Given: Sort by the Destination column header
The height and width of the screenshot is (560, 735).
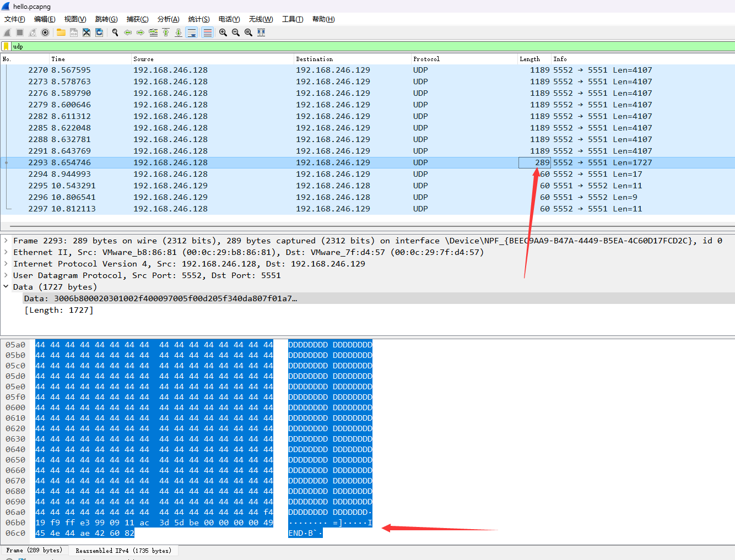Looking at the screenshot, I should [x=353, y=59].
